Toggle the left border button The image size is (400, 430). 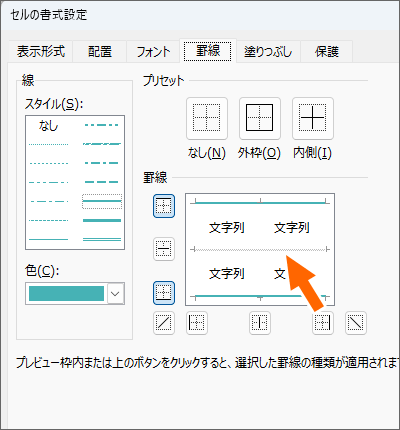197,323
